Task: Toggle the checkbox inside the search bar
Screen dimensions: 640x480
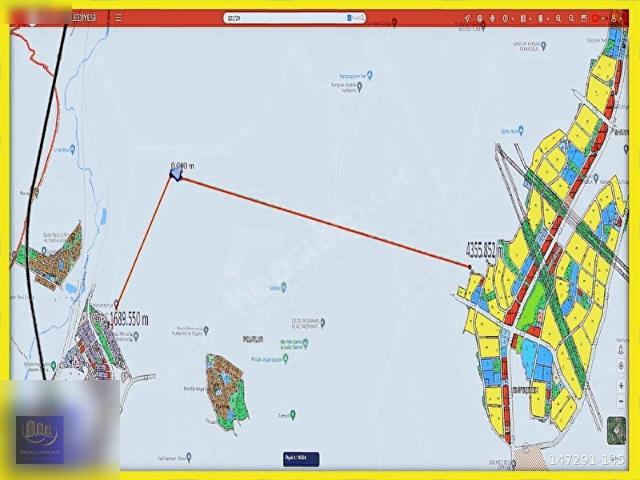Action: pos(348,18)
